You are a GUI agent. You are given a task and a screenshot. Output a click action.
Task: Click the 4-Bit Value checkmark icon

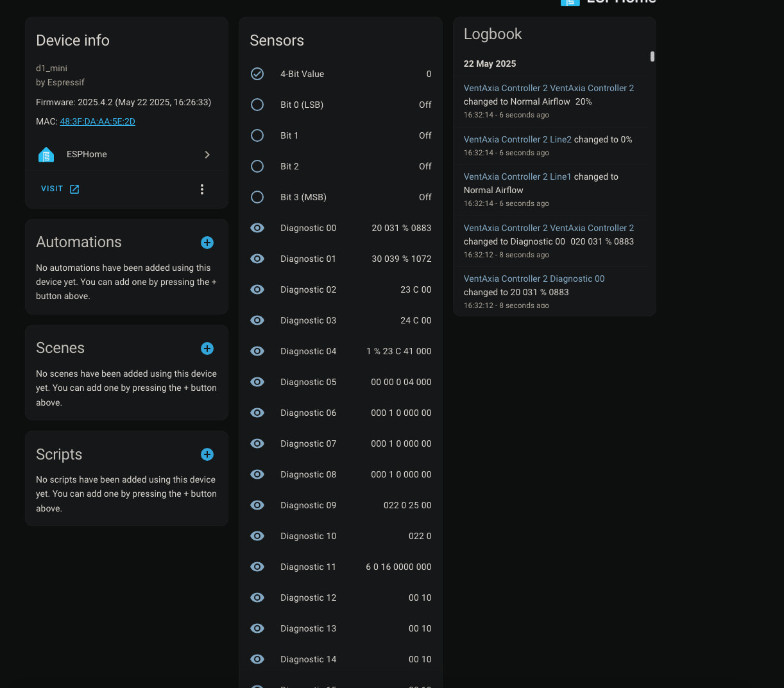(x=257, y=74)
